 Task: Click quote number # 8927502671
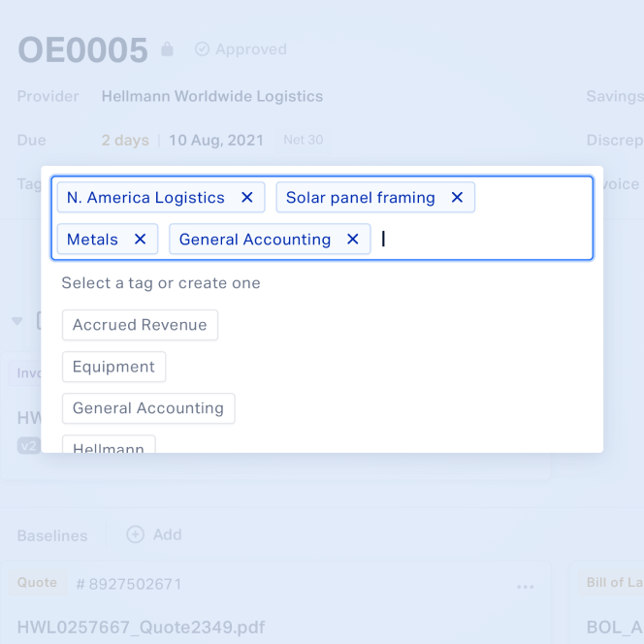pyautogui.click(x=129, y=584)
